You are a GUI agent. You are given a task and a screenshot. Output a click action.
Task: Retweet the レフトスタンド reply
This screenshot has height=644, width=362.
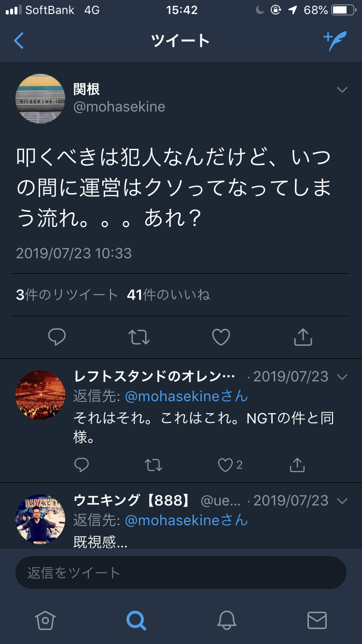click(x=153, y=465)
